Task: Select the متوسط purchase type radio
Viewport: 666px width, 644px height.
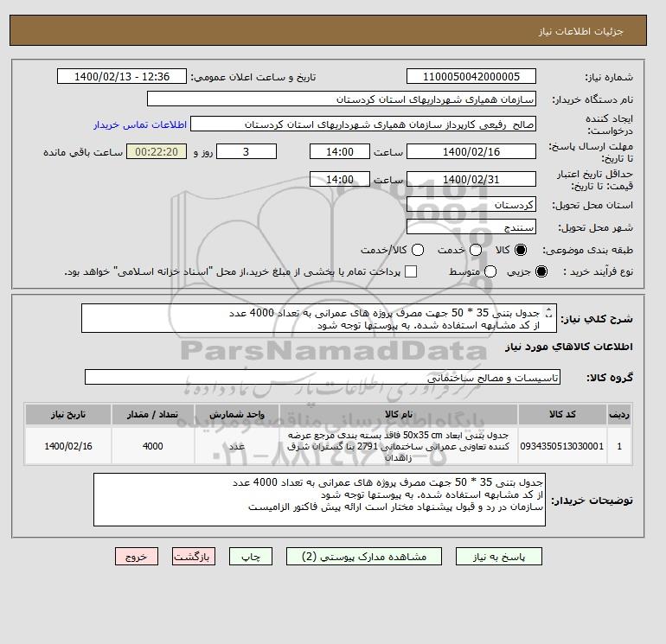Action: [490, 271]
